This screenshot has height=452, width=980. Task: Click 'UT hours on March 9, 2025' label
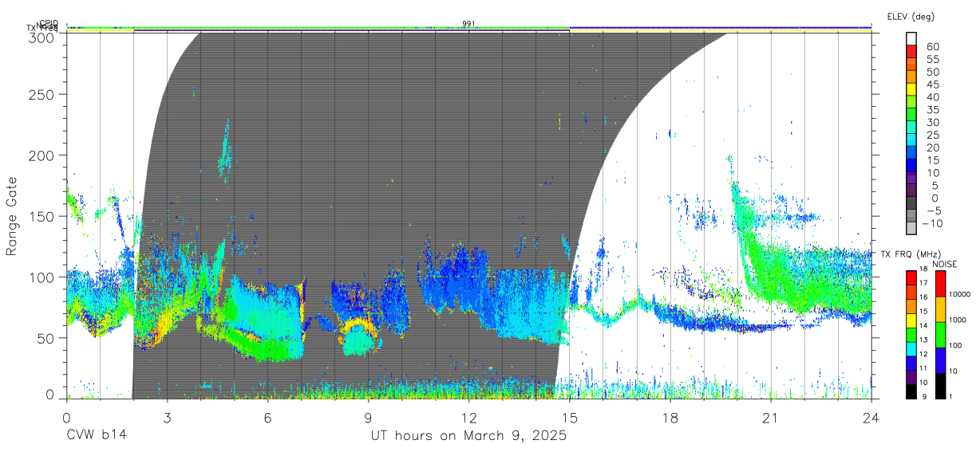point(468,436)
